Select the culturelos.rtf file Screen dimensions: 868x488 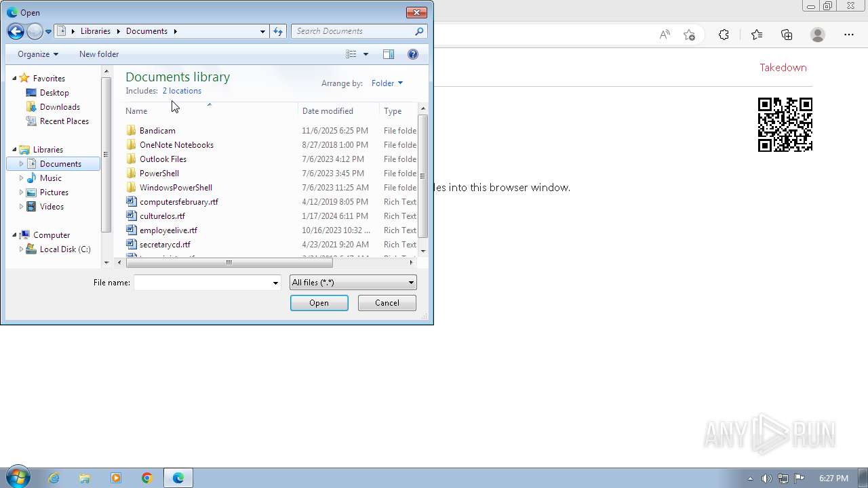coord(162,216)
